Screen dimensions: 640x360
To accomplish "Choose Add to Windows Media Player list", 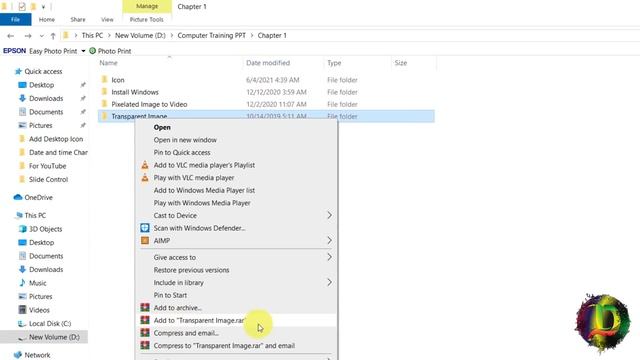I will coord(204,190).
